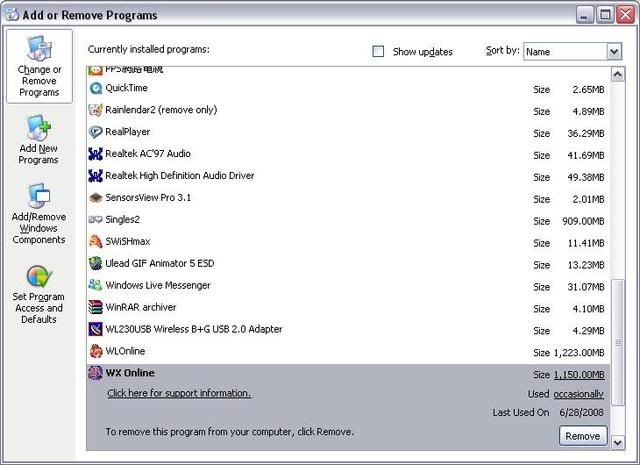Select the RealPlayer entry name
This screenshot has height=465, width=640.
[128, 132]
